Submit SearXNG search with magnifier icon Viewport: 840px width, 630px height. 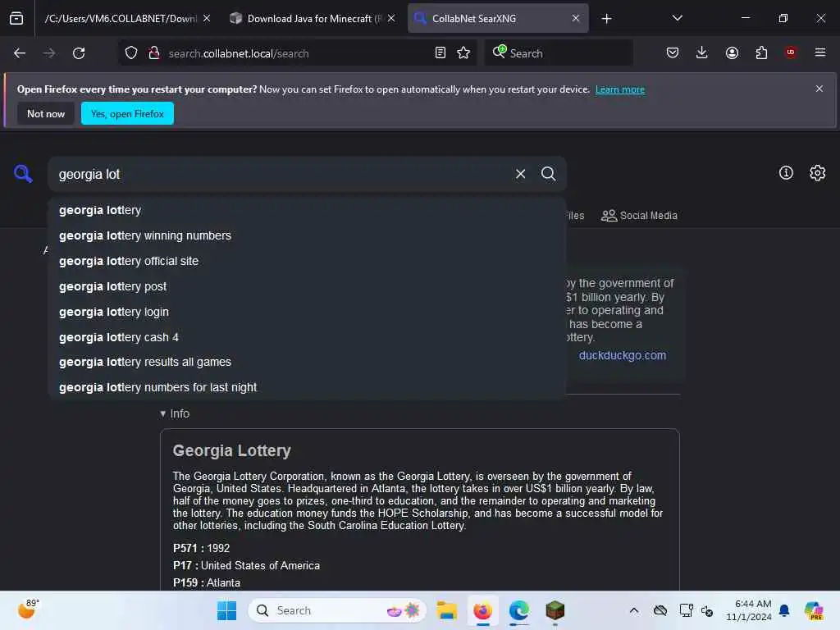(x=548, y=174)
